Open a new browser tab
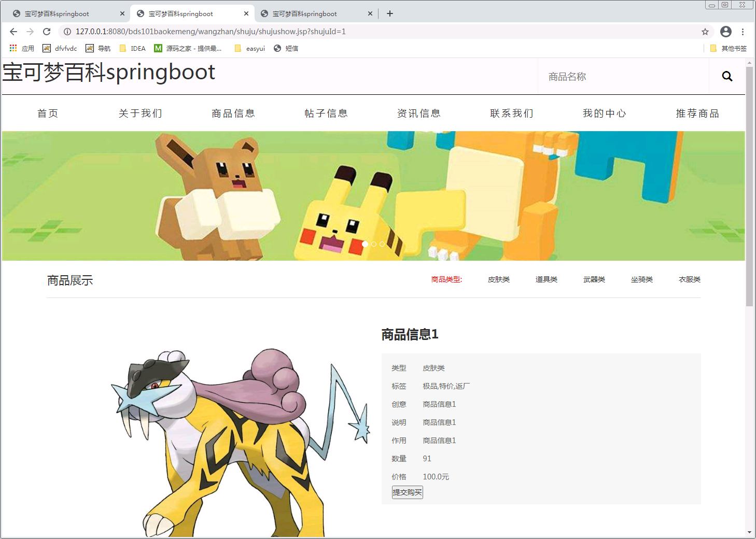This screenshot has height=539, width=756. pos(390,13)
